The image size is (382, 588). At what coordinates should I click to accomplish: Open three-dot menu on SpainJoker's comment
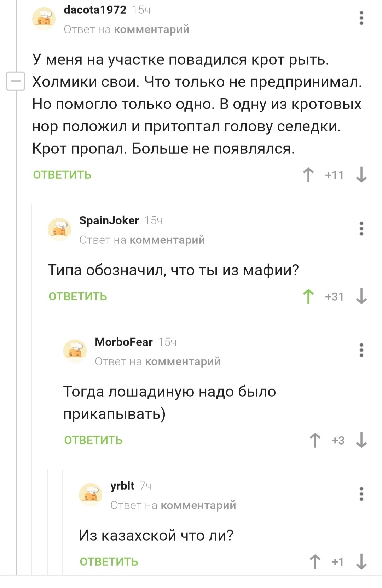point(361,229)
